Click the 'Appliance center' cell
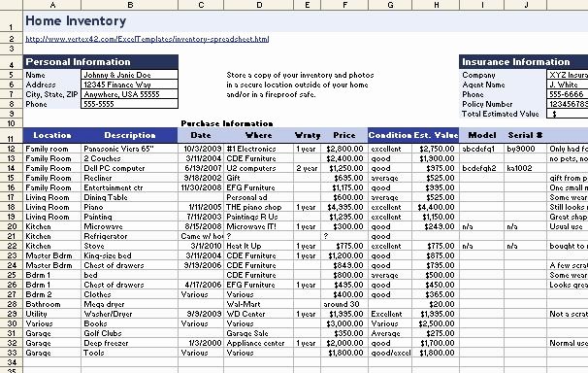588x373 pixels. point(259,343)
